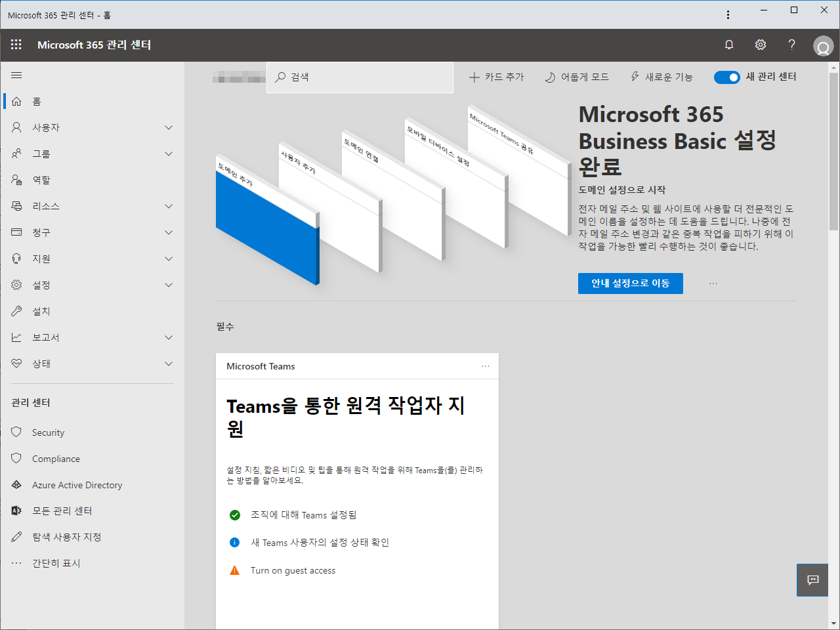Expand the 청구 menu chevron
The image size is (840, 630).
pyautogui.click(x=169, y=232)
